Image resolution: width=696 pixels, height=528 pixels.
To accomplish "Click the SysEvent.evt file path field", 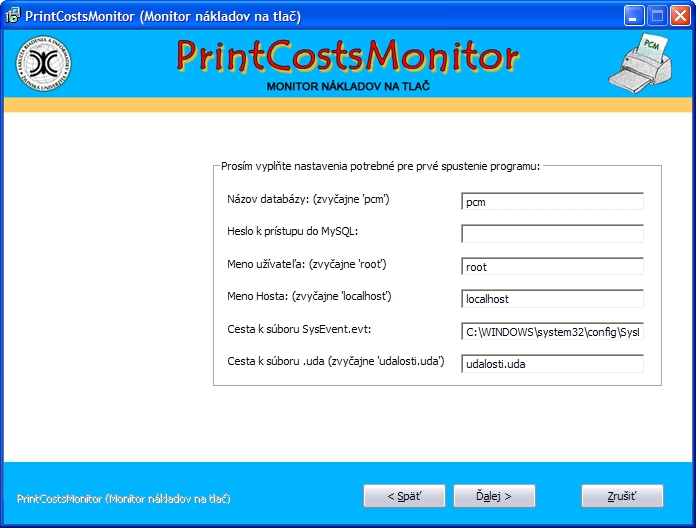I will coord(552,332).
